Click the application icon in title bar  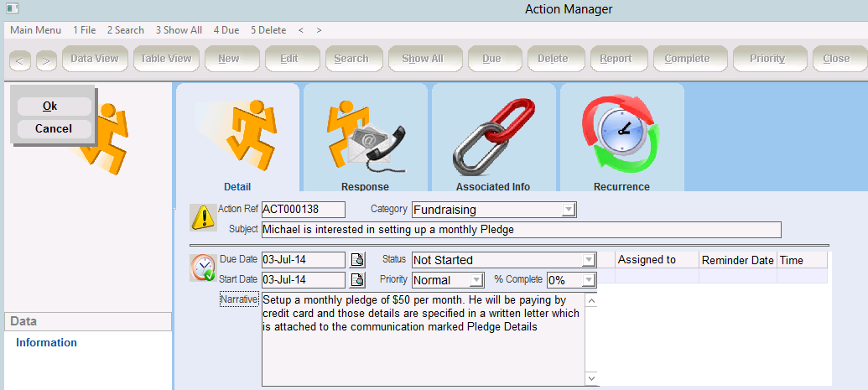11,8
